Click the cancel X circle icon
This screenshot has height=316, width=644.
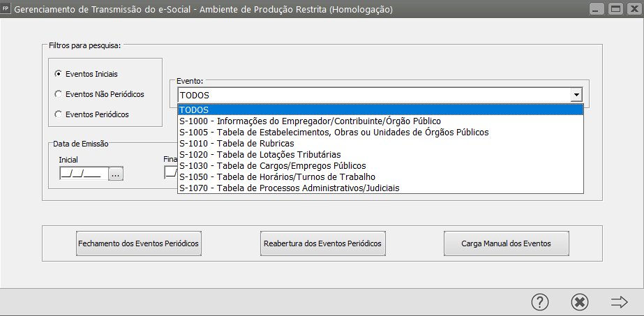click(580, 301)
